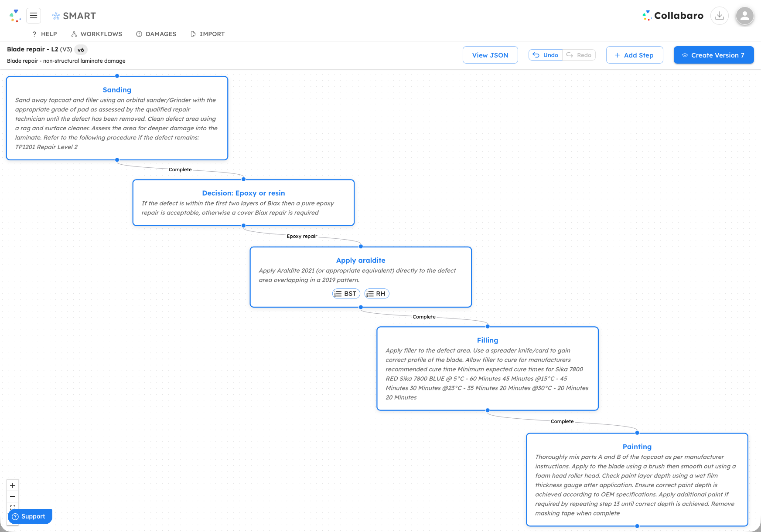Add a new step to the workflow
Image resolution: width=761 pixels, height=532 pixels.
tap(635, 55)
